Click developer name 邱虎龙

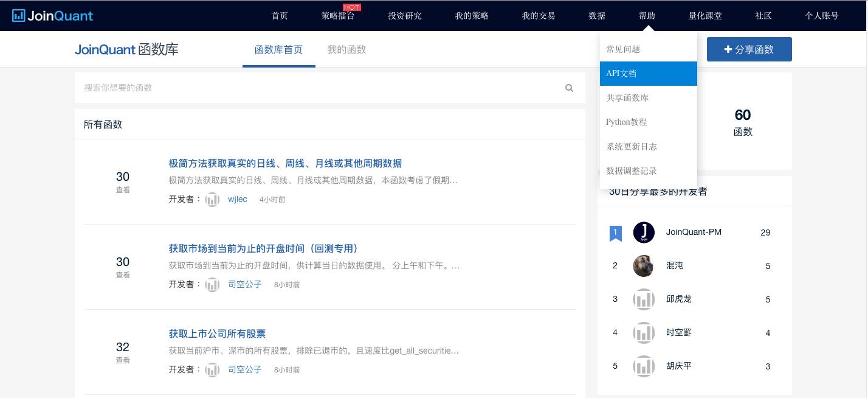(679, 299)
